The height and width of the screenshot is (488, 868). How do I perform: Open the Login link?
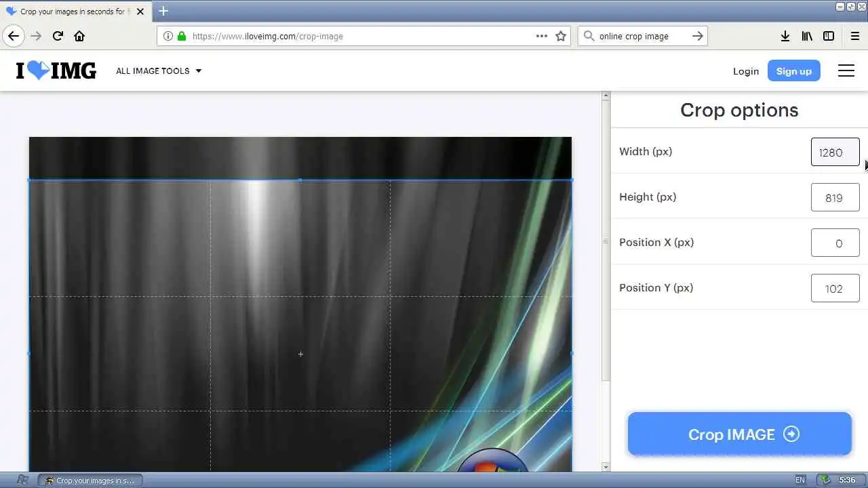pos(746,71)
